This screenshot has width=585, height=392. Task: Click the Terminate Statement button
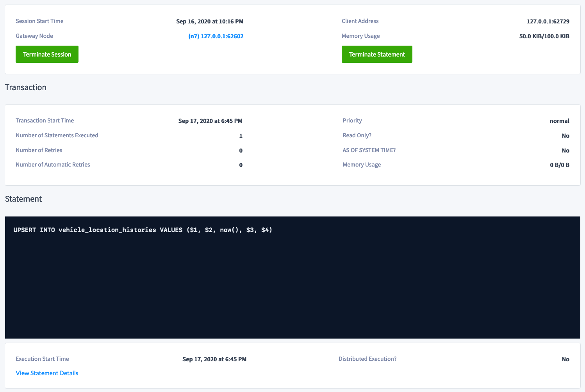(x=376, y=54)
